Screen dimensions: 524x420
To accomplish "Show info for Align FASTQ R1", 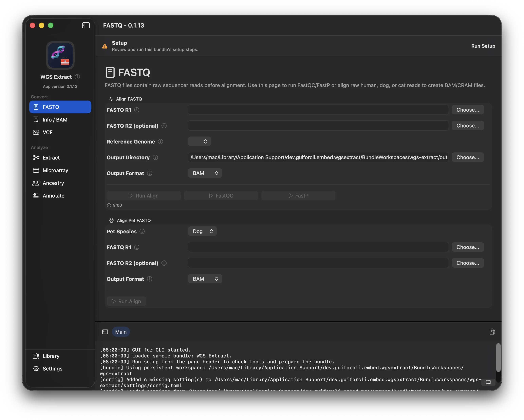I will pos(137,110).
